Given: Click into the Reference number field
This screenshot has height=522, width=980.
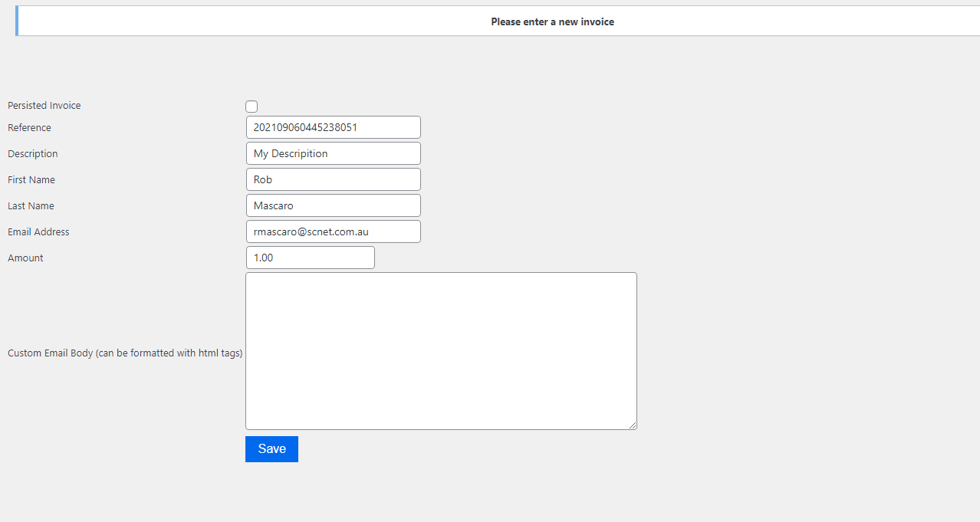Looking at the screenshot, I should point(333,127).
